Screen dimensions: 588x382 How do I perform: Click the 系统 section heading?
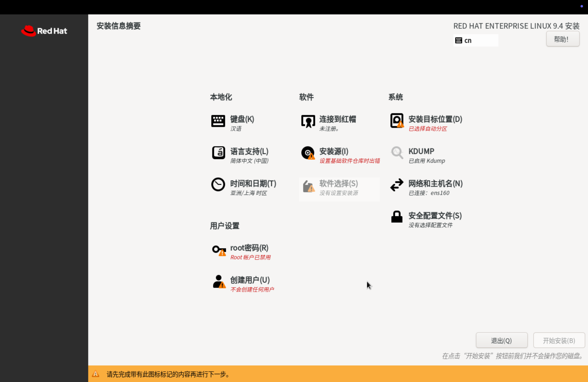click(x=395, y=97)
